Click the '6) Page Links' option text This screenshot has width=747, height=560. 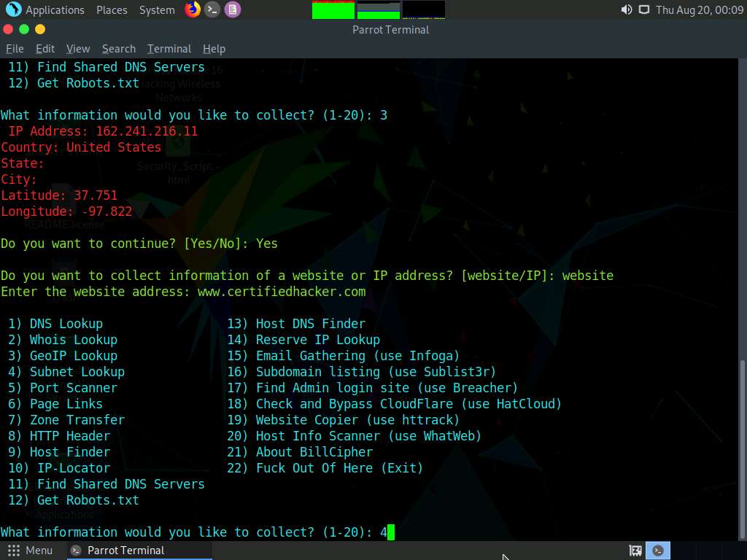(55, 404)
